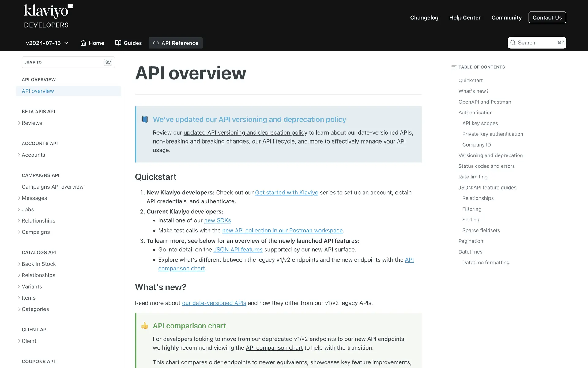Go to Help Center in header
Viewport: 588px width, 368px height.
click(x=465, y=17)
